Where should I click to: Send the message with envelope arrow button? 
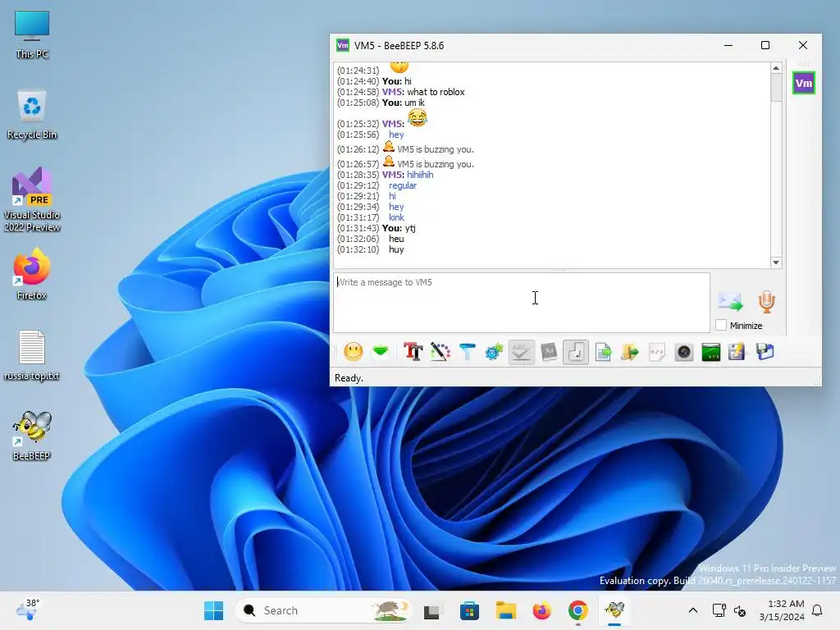pos(730,302)
